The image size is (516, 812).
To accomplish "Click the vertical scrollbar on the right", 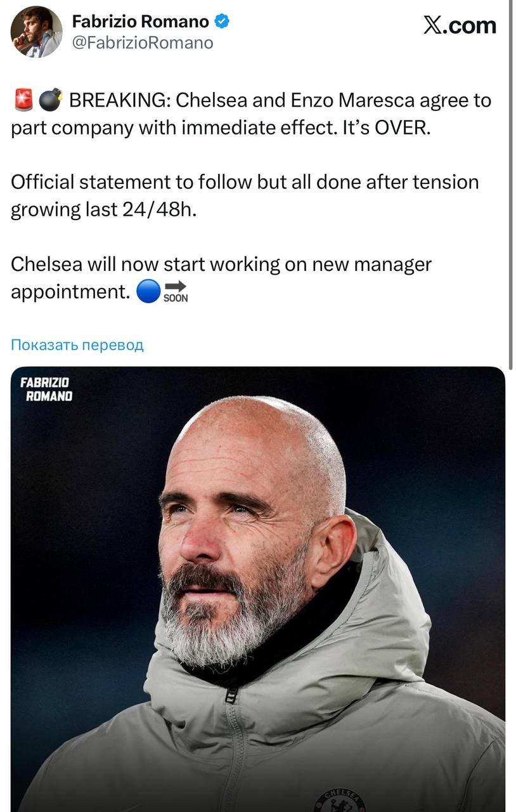I will (511, 184).
